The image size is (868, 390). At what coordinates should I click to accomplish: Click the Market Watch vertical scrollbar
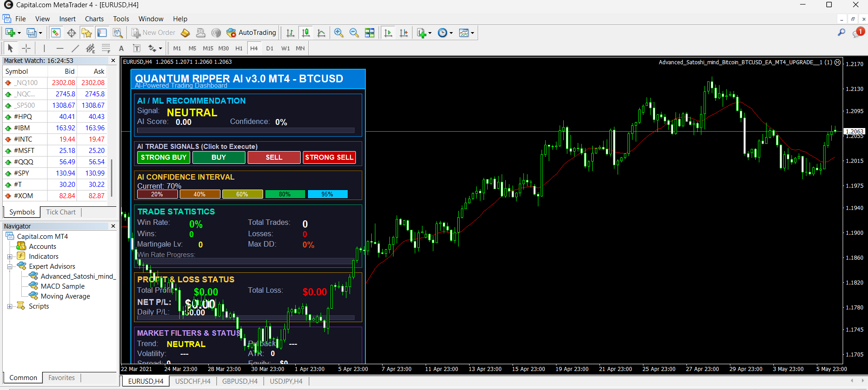click(111, 179)
